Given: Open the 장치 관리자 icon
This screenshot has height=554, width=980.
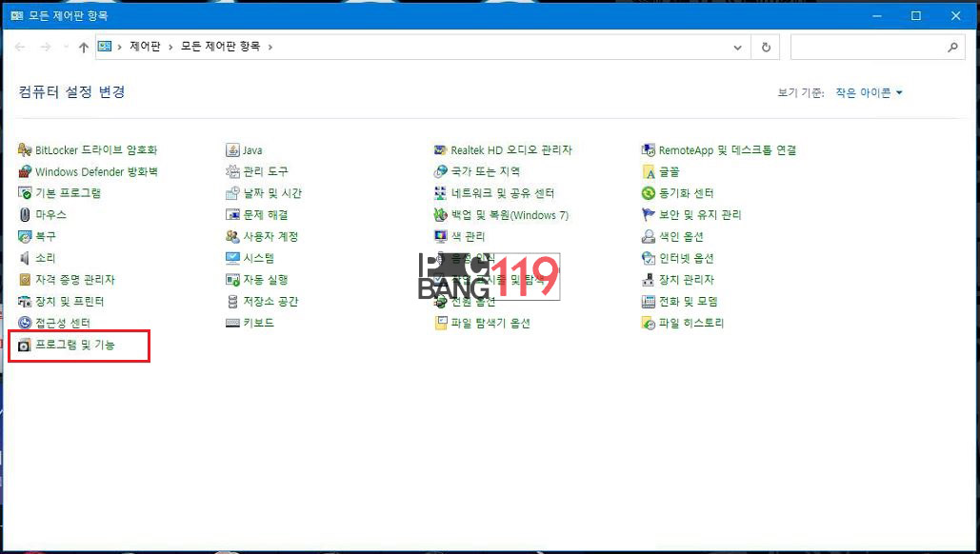Looking at the screenshot, I should click(x=649, y=280).
